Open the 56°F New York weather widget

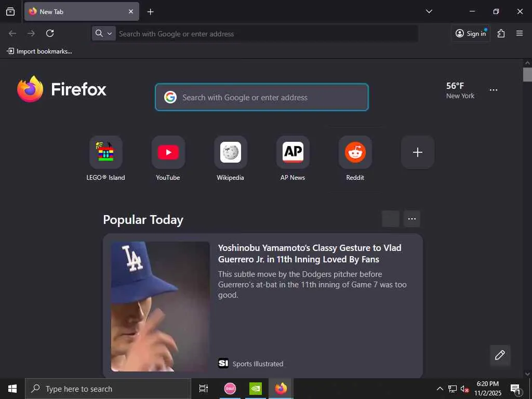pyautogui.click(x=460, y=90)
